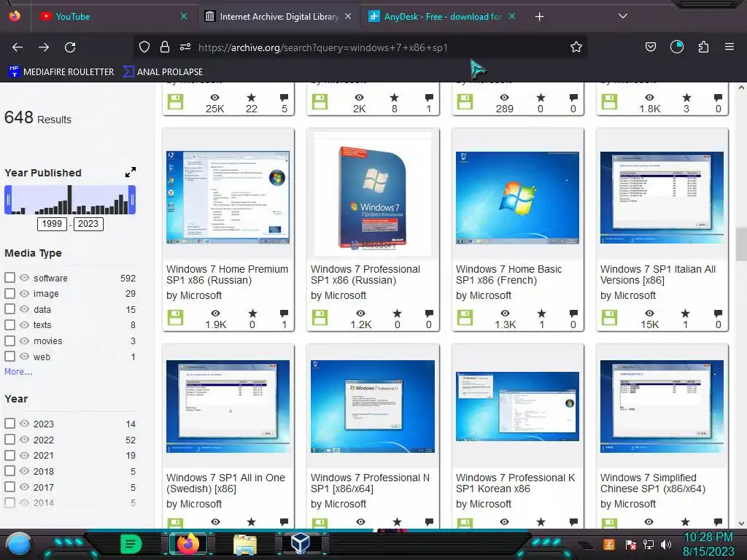Click the padlock site security icon
This screenshot has height=560, width=747.
pos(165,47)
